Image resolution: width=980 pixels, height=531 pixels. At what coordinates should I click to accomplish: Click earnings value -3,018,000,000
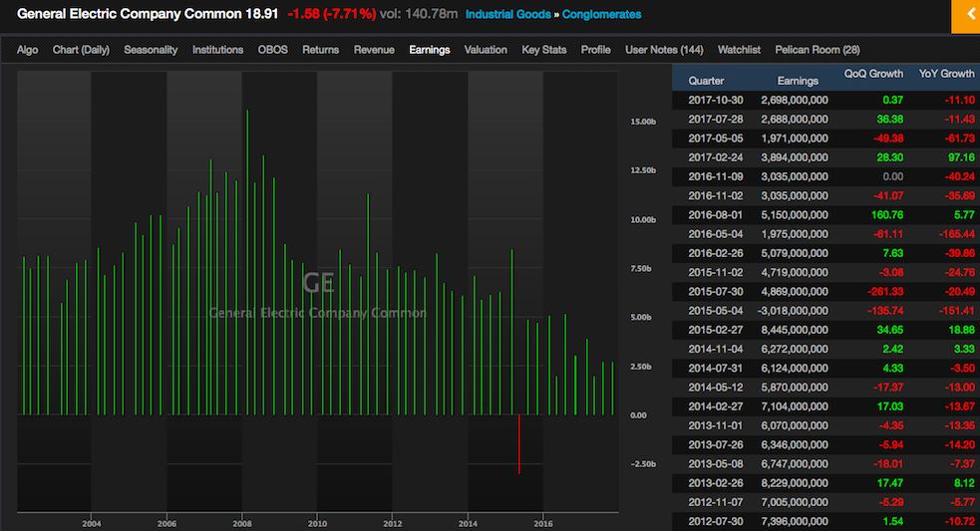[x=793, y=311]
